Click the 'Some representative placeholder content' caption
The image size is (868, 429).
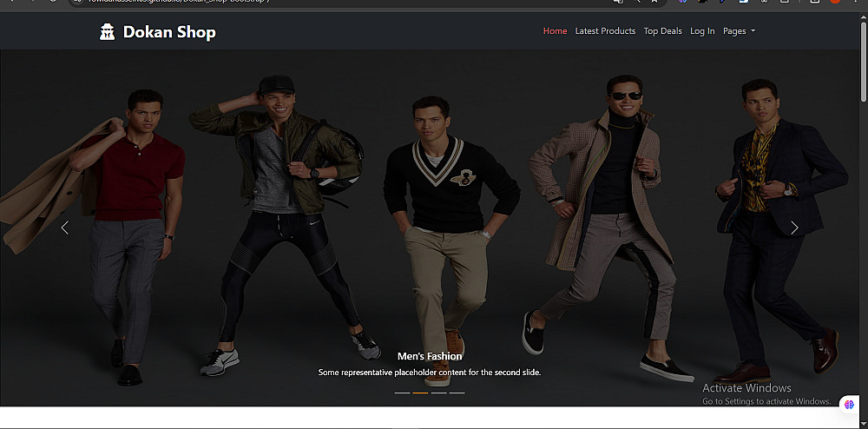pyautogui.click(x=430, y=373)
